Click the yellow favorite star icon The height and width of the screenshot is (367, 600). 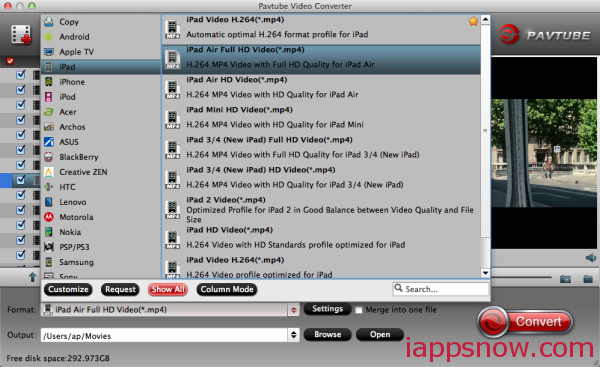[473, 21]
